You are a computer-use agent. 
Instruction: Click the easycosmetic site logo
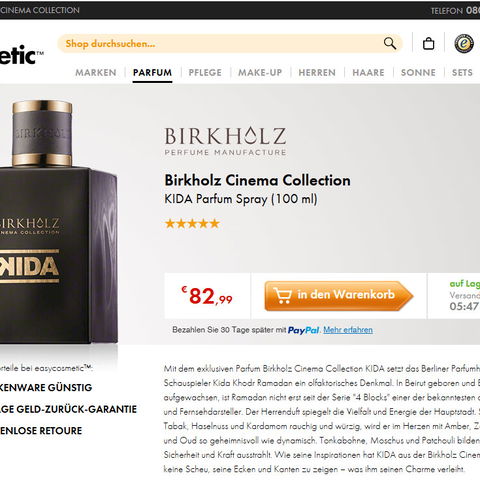[x=22, y=55]
